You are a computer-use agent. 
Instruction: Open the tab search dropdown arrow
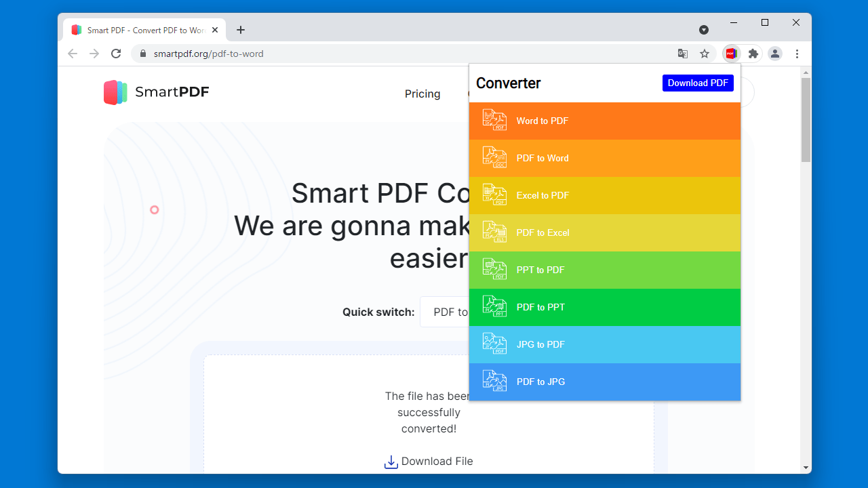[x=704, y=30]
